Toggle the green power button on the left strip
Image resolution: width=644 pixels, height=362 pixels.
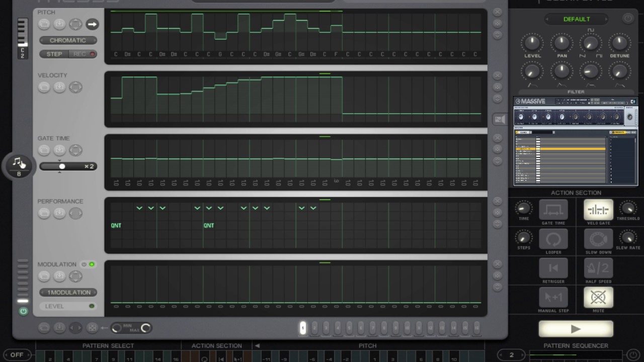coord(23,311)
